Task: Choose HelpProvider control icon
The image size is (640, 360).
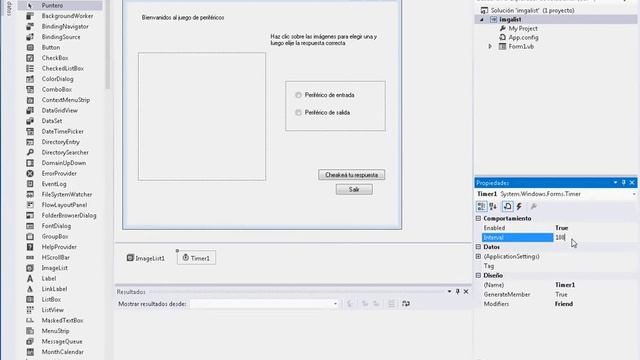Action: [x=30, y=247]
